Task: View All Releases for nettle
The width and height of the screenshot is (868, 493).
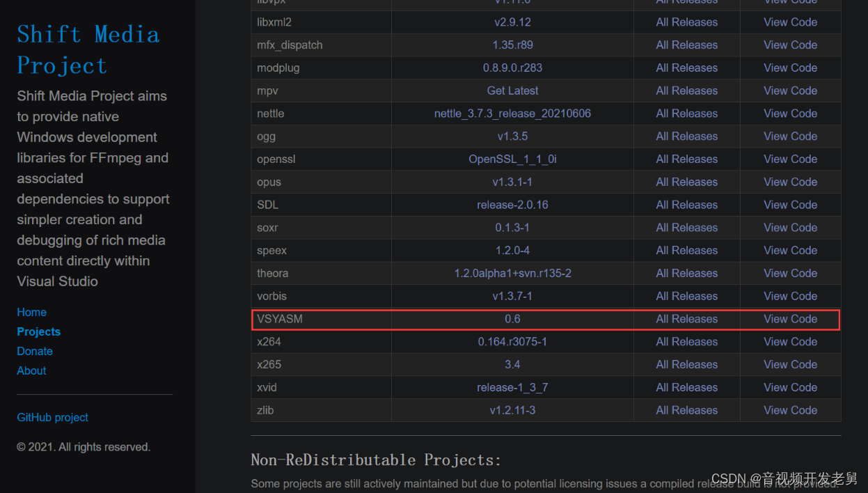Action: point(687,114)
